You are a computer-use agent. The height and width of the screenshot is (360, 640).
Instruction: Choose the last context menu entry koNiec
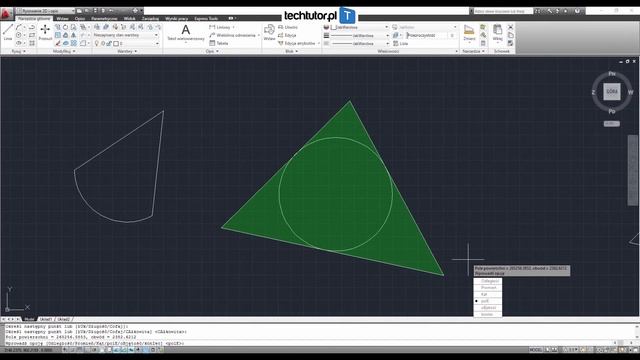[x=488, y=314]
